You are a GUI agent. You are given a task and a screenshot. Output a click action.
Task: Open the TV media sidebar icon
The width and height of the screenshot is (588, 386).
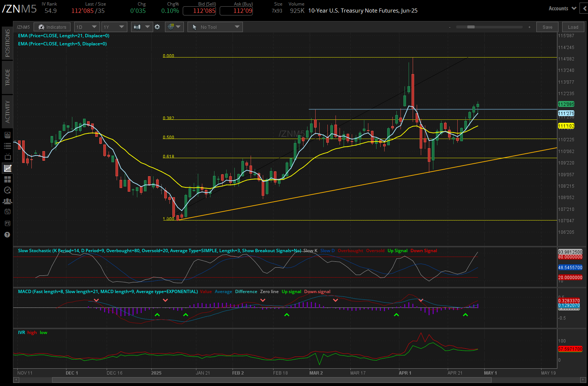[7, 157]
